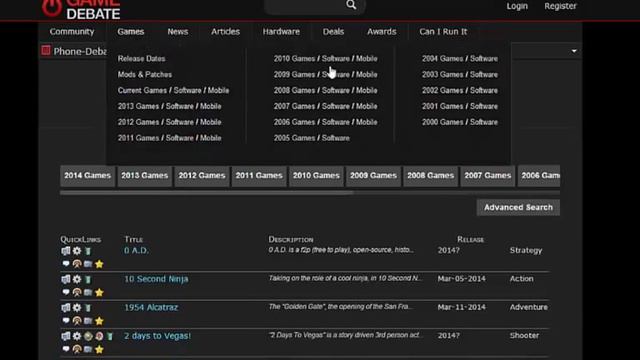The width and height of the screenshot is (640, 360).
Task: Select the 2009 Games tab
Action: [373, 176]
